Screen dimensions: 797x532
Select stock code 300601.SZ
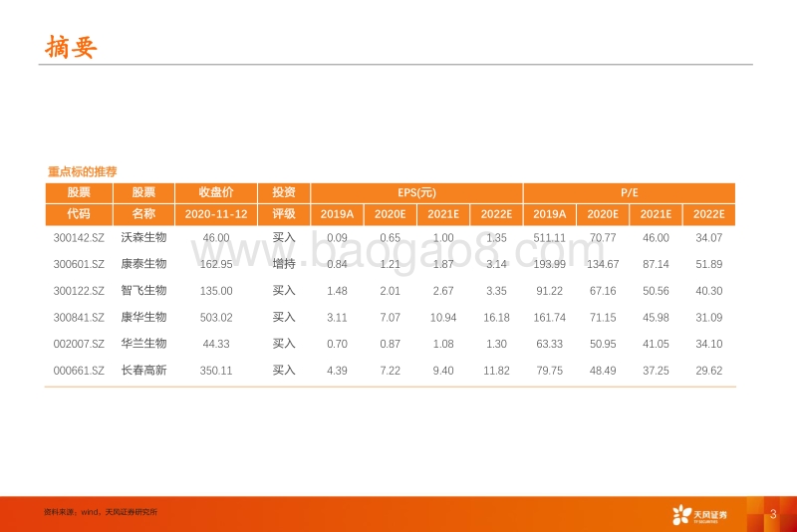pos(79,264)
